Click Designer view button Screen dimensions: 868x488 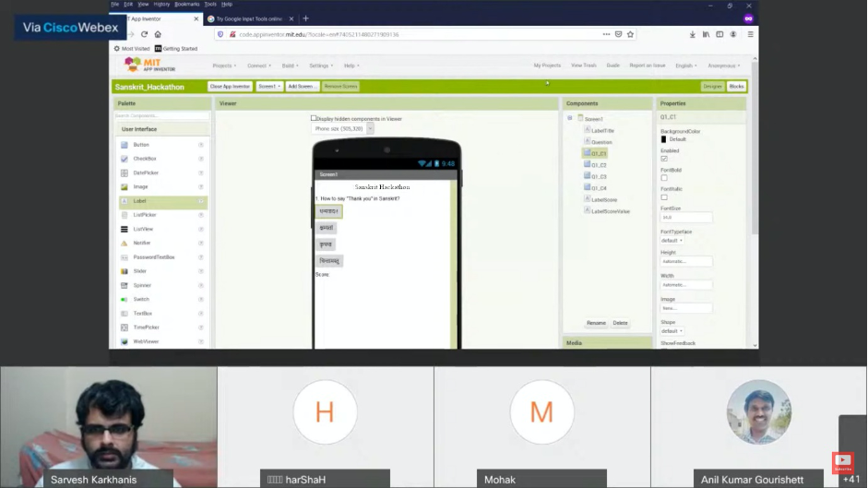(712, 87)
